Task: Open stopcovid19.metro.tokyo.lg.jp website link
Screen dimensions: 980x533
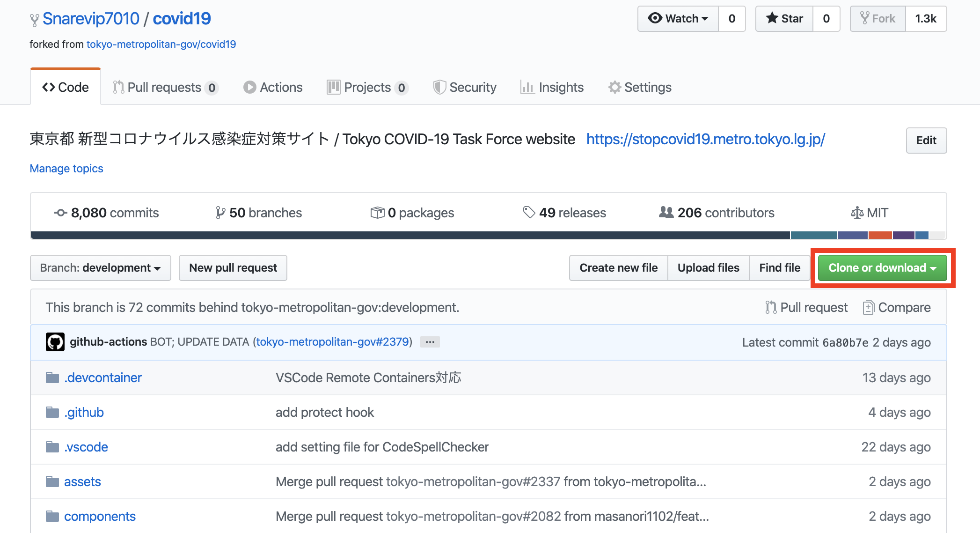Action: pyautogui.click(x=706, y=139)
